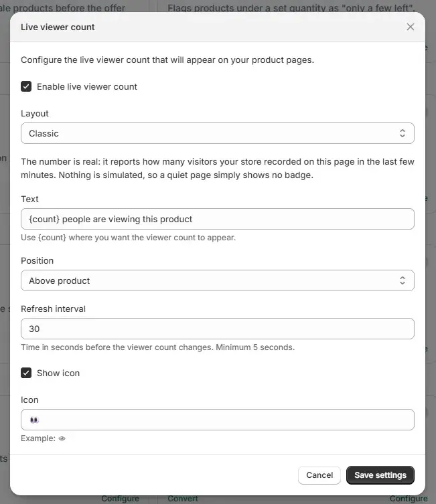Viewport: 436px width, 504px height.
Task: Click the 'Minimum 5 seconds' helper text
Action: tap(255, 347)
